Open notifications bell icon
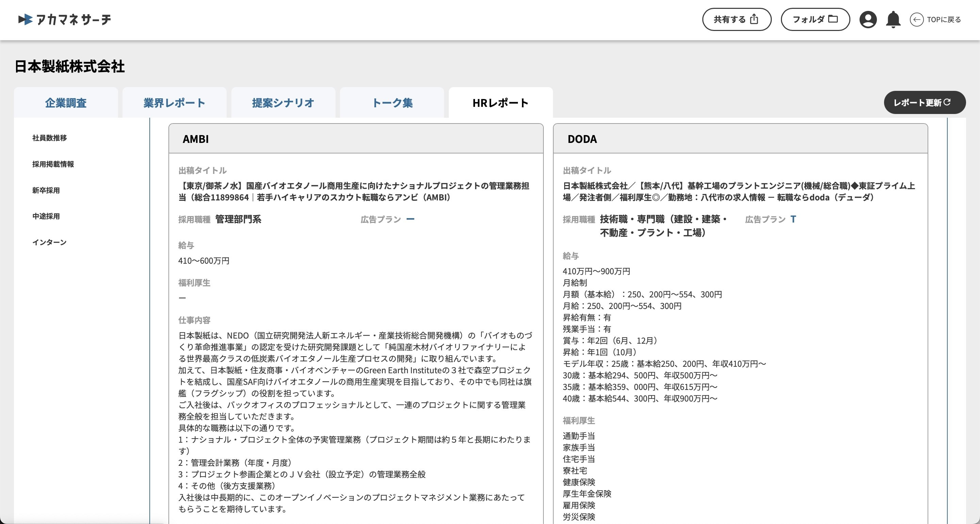 (893, 19)
